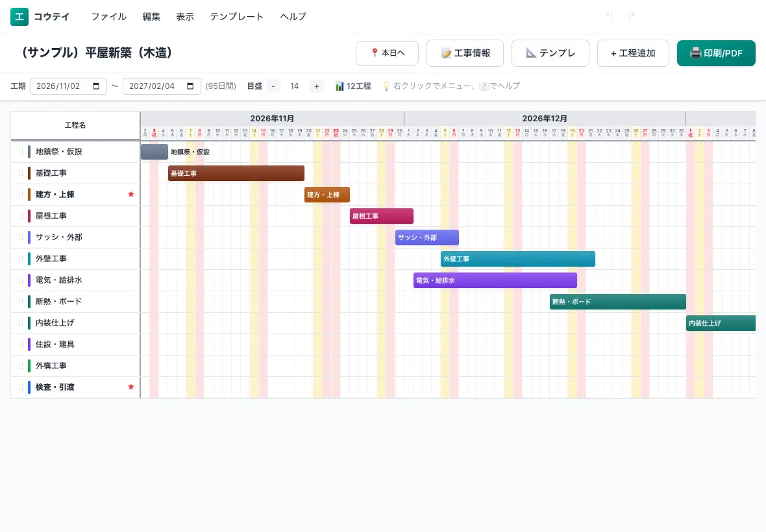766x532 pixels.
Task: Open calendar picker of start date
Action: coord(96,86)
